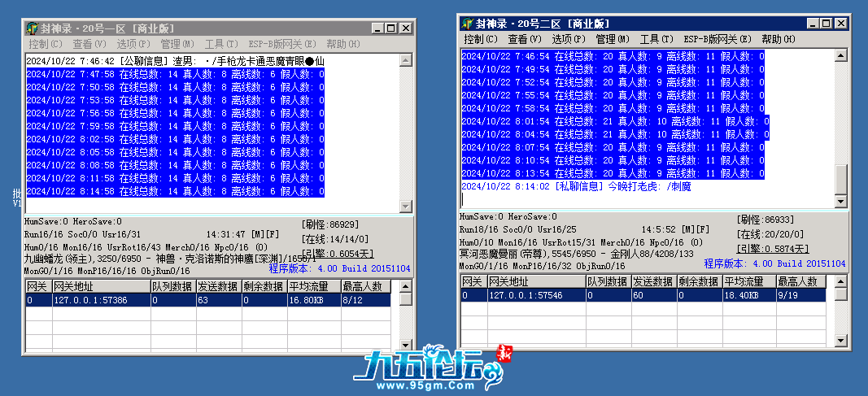Click the app icon in 20号二区 title bar

(467, 24)
